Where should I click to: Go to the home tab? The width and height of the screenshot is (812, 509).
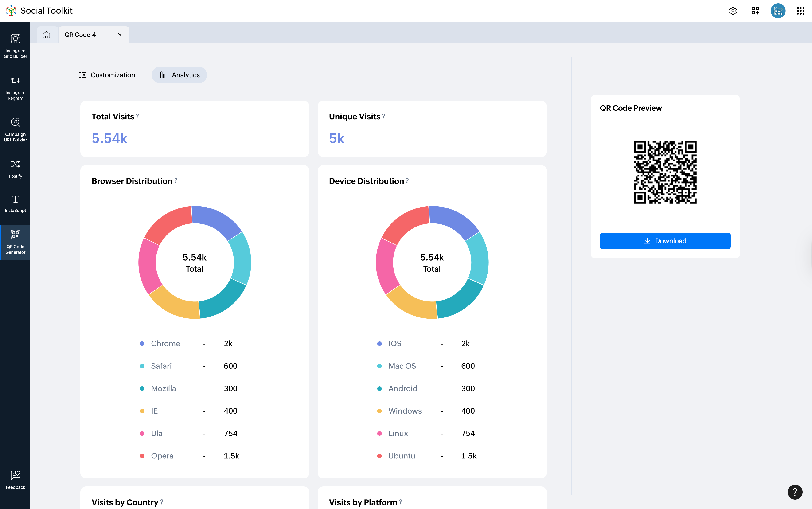tap(47, 35)
